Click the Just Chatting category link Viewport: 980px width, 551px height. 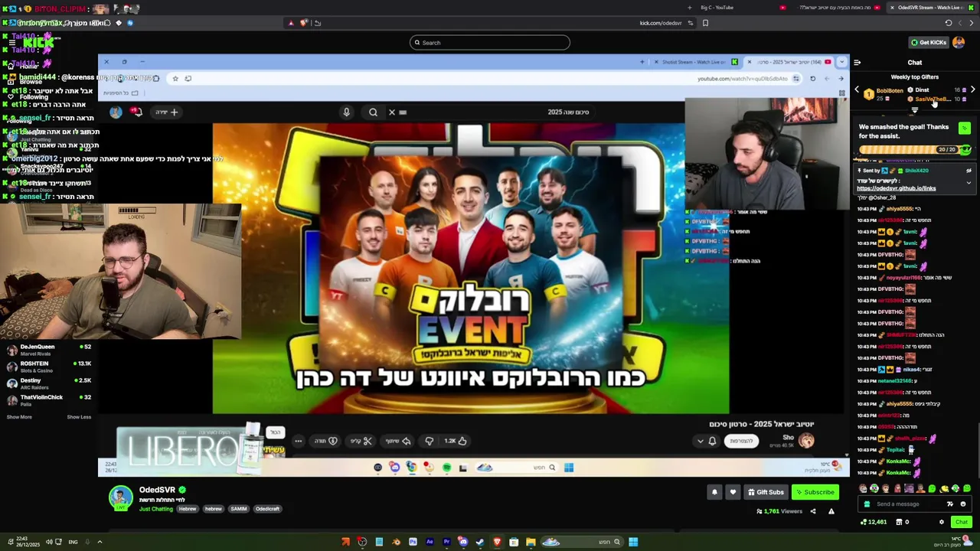click(x=156, y=509)
